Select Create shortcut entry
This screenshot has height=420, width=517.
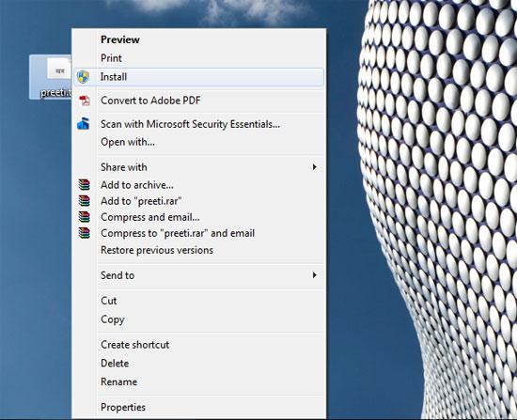[198, 345]
